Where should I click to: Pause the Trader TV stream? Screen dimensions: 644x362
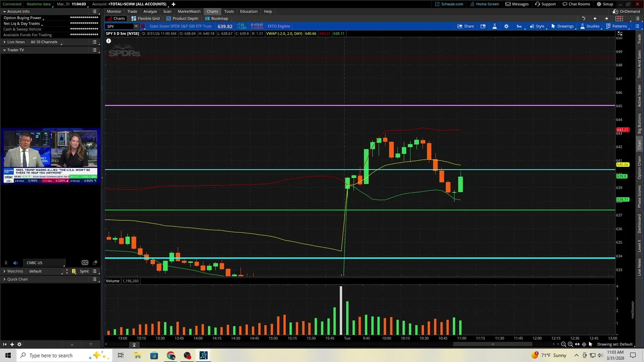tap(6, 262)
